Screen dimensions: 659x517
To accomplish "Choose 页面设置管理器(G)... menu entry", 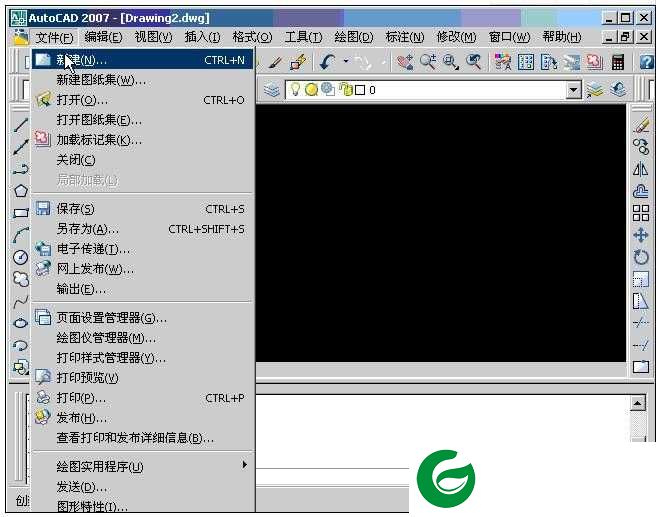I will pos(143,318).
